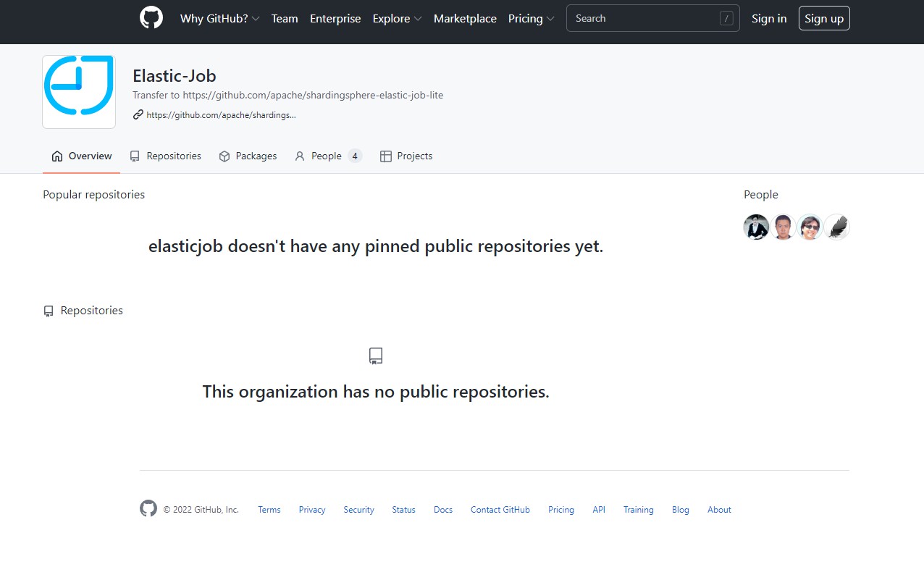Click the slash shortcut icon in search box
The height and width of the screenshot is (567, 924).
(x=726, y=19)
